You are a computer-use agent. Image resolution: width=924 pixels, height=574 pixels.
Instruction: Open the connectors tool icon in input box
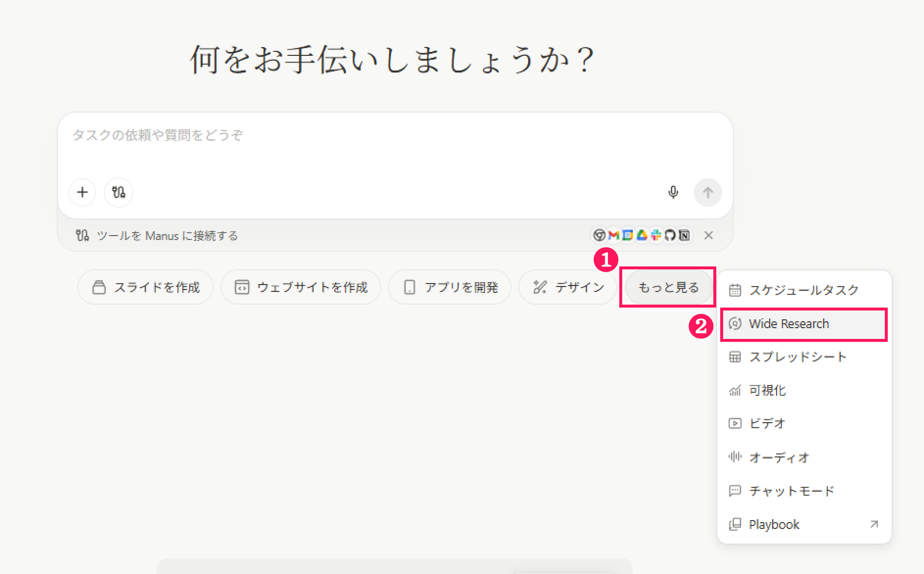point(119,192)
